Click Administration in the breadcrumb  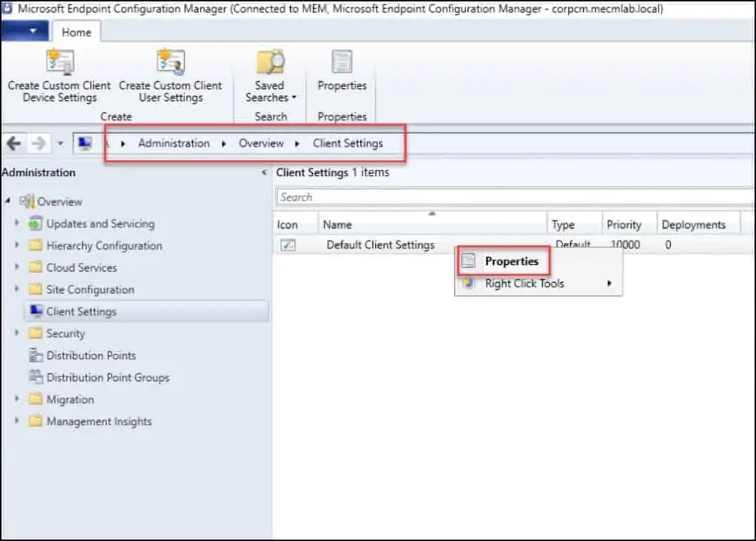click(173, 143)
